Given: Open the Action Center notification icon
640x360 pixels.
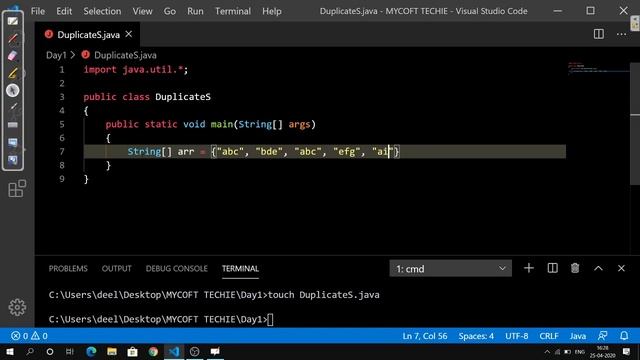Looking at the screenshot, I should [x=627, y=351].
